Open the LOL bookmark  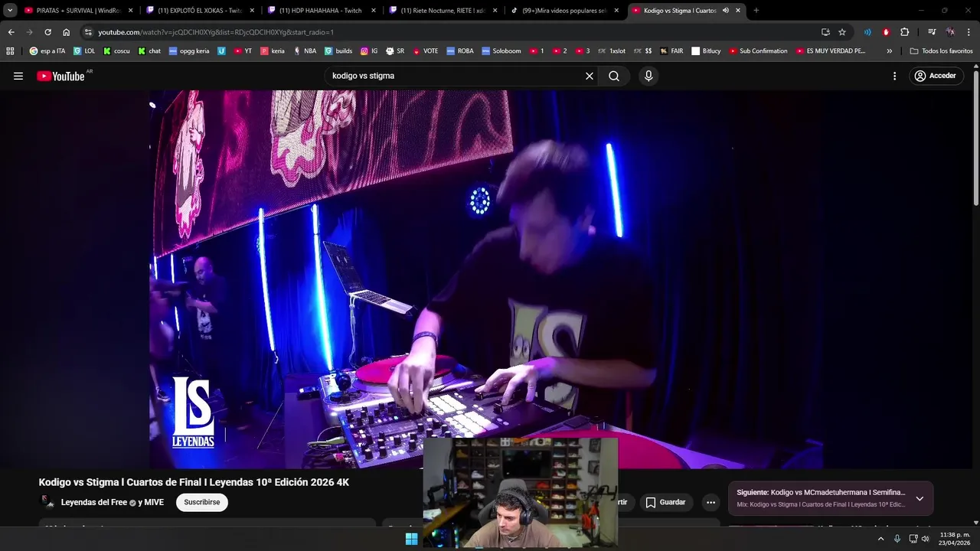coord(84,51)
